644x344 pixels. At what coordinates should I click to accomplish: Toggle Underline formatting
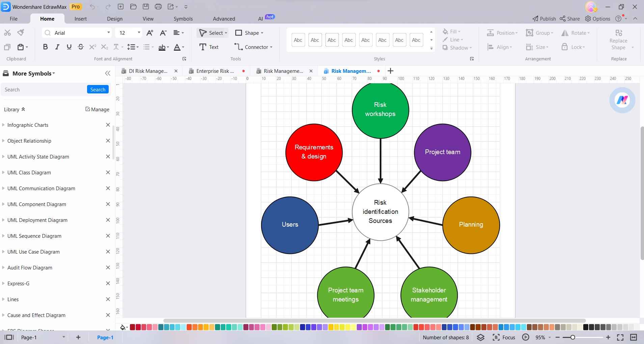pos(69,47)
